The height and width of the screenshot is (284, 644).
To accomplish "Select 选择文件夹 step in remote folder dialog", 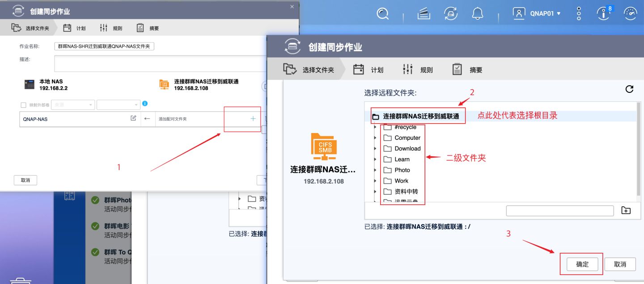I will tap(309, 70).
